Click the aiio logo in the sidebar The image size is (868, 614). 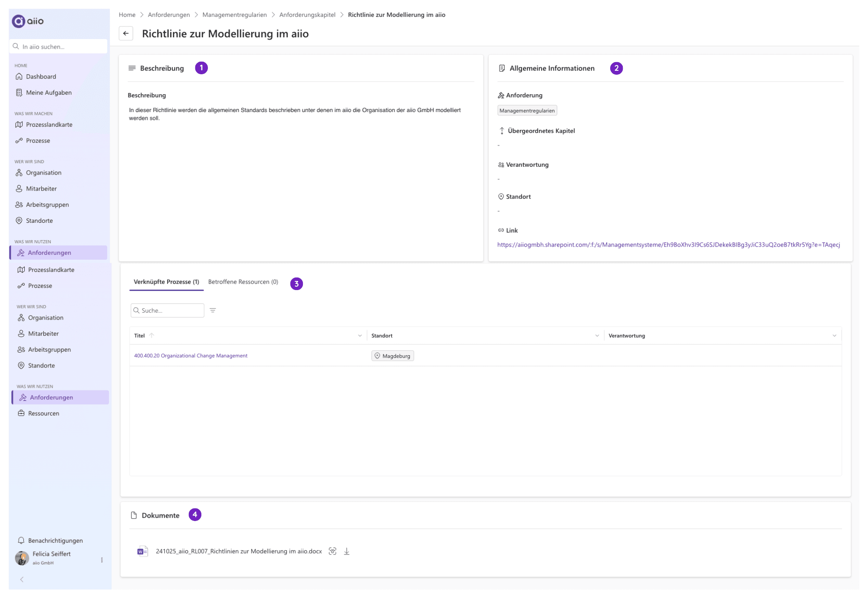pos(28,21)
